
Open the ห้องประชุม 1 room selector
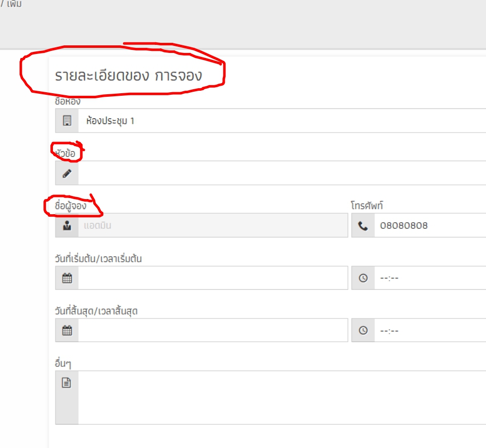coord(282,120)
